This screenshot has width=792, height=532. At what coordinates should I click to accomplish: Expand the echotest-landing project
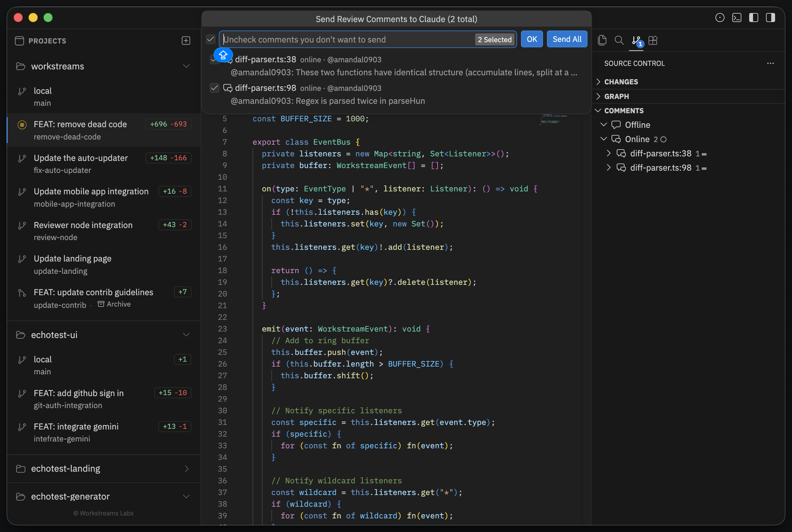[186, 468]
